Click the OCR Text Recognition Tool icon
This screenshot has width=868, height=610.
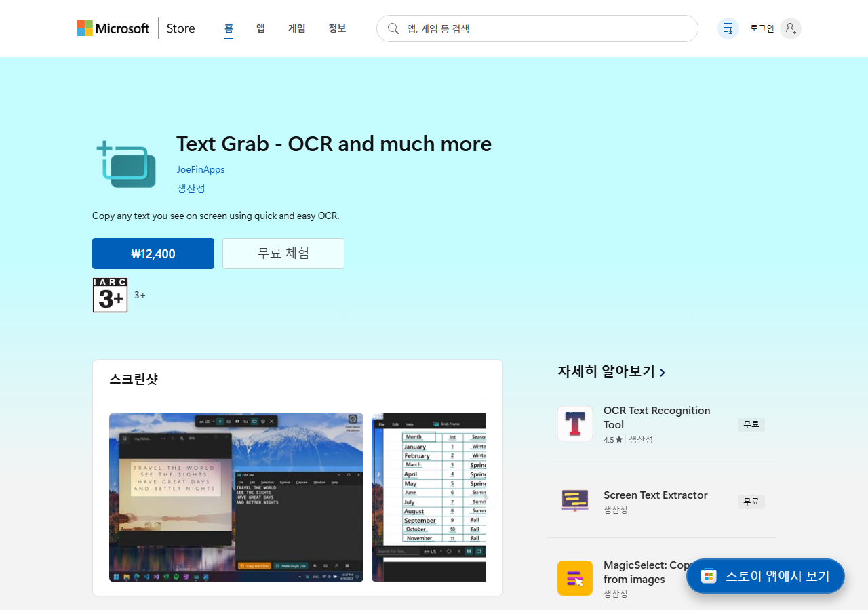tap(575, 424)
